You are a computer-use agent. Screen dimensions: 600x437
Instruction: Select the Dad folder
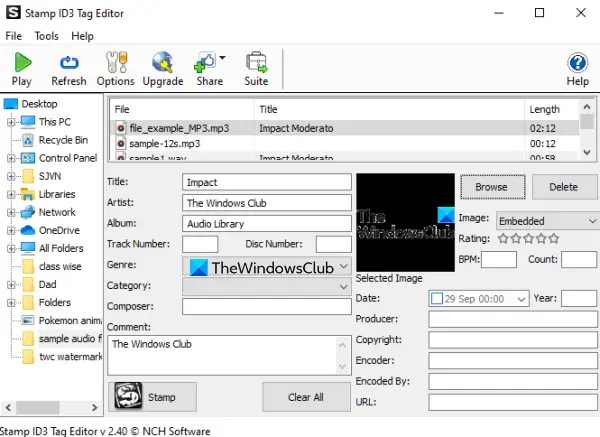[47, 284]
